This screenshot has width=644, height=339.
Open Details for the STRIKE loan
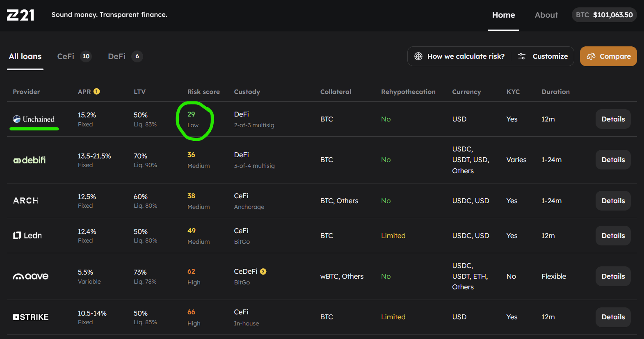pos(613,317)
